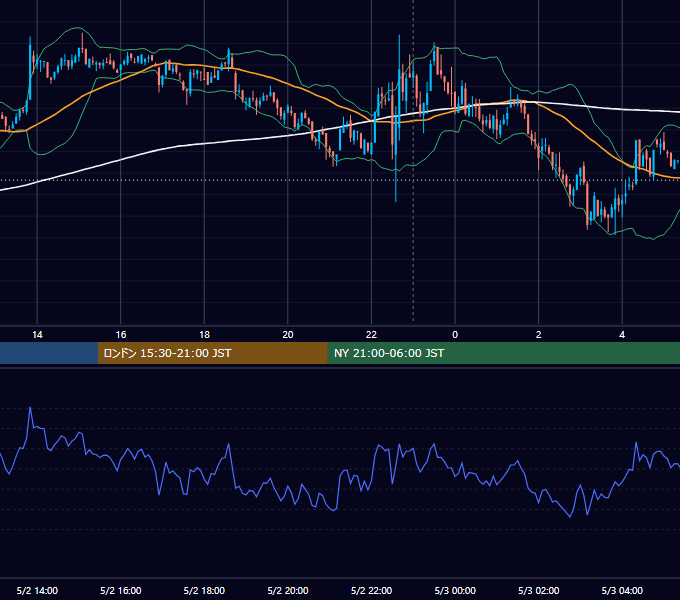Screen dimensions: 680x600
Task: Click the hour label 0 on time axis
Action: 455,335
